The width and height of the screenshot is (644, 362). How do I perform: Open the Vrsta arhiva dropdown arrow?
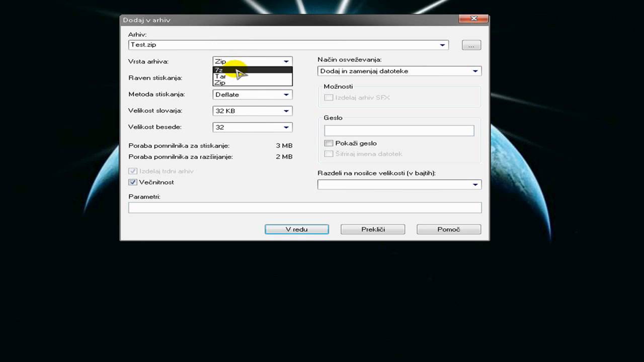coord(286,61)
